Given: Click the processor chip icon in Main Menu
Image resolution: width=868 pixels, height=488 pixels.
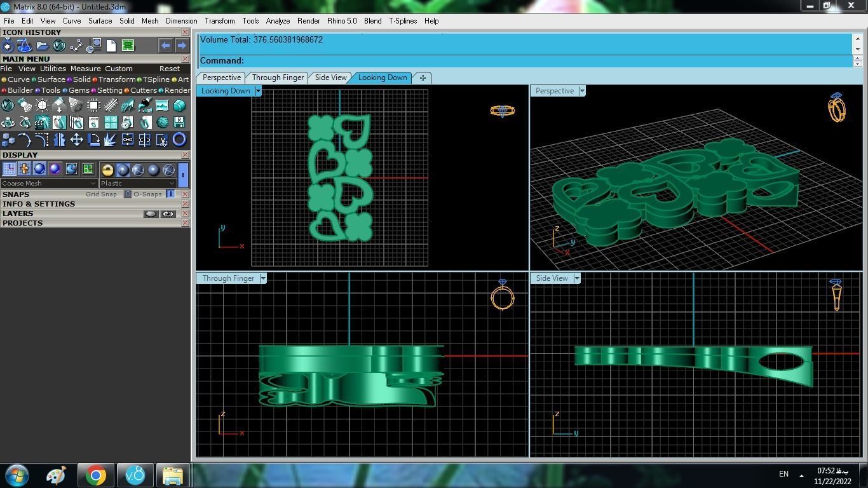Looking at the screenshot, I should coord(93,105).
